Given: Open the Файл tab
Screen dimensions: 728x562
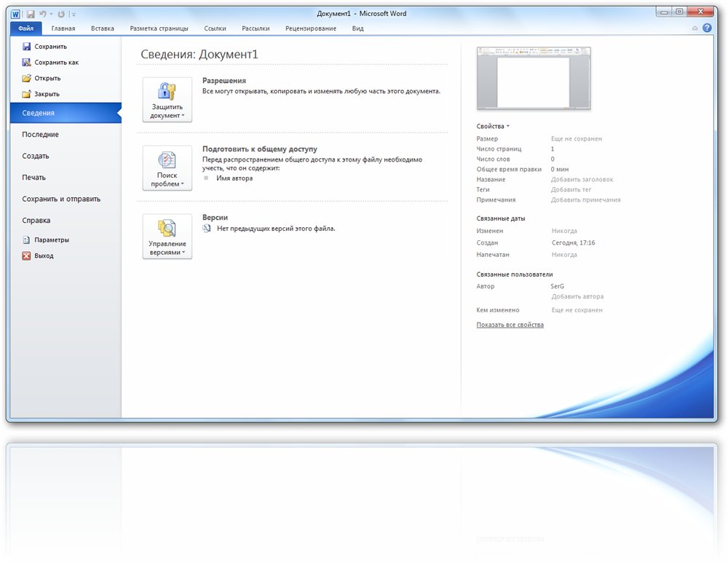Looking at the screenshot, I should click(26, 28).
